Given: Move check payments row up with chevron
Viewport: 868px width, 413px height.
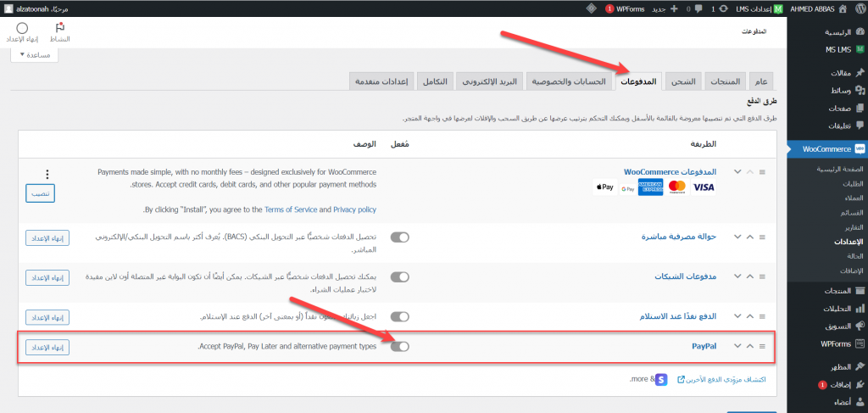Looking at the screenshot, I should (x=750, y=276).
